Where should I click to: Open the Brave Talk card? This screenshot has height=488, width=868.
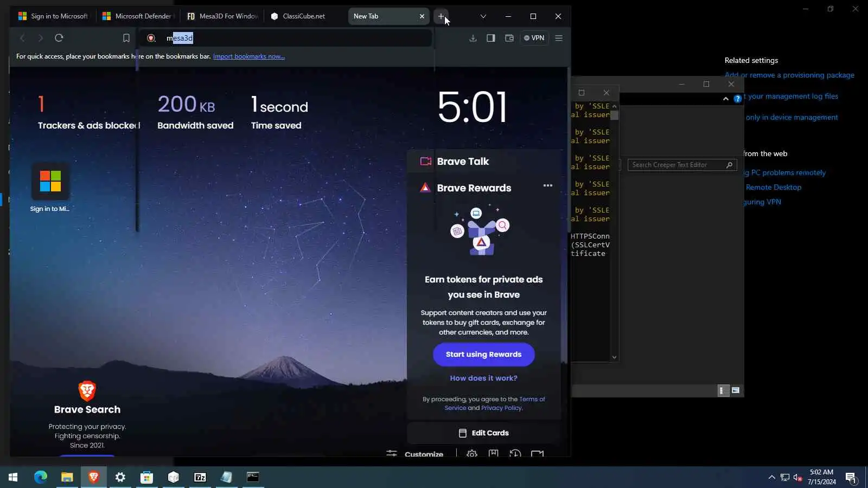[x=484, y=162]
